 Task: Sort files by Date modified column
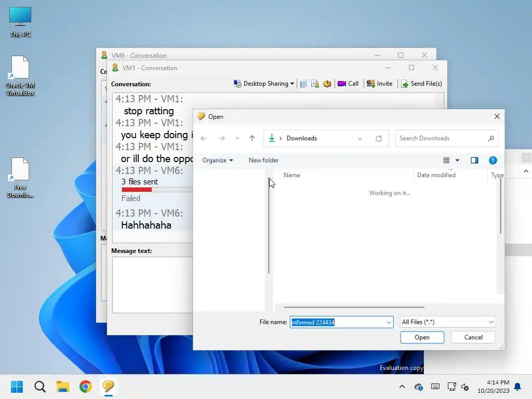coord(436,175)
